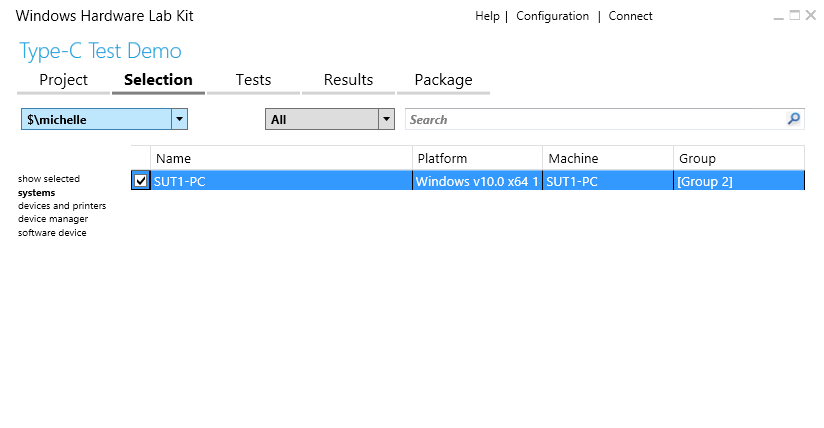Screen dimensions: 824x428
Task: Minimize the Hardware Lab Kit window
Action: tap(779, 16)
